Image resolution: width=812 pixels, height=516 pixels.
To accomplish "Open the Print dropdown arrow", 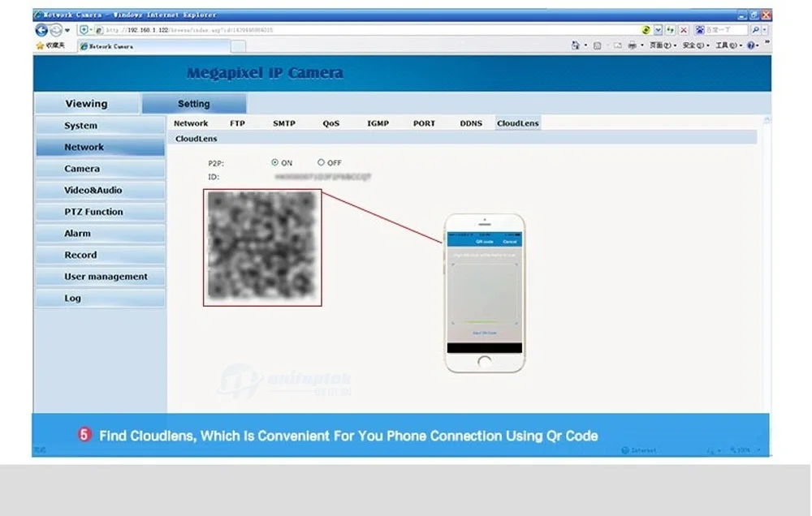I will tap(642, 45).
